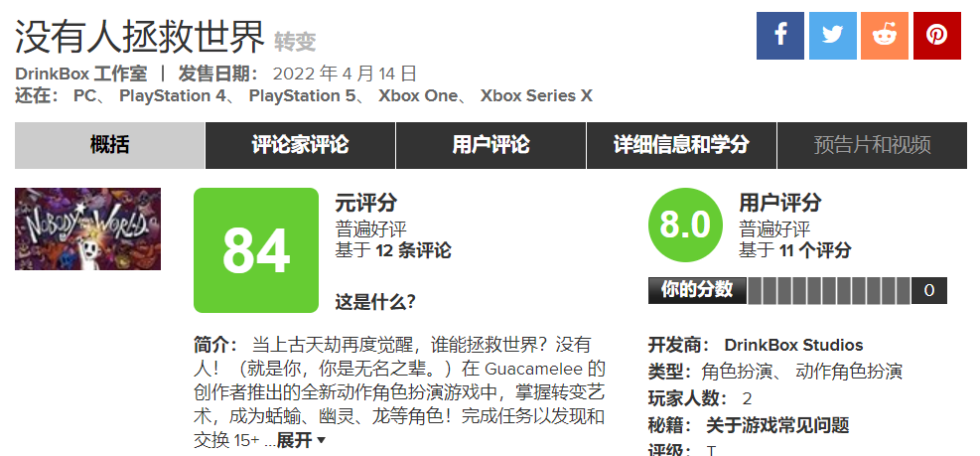Open the PlayStation 5 platform link
980x456 pixels.
tap(303, 95)
